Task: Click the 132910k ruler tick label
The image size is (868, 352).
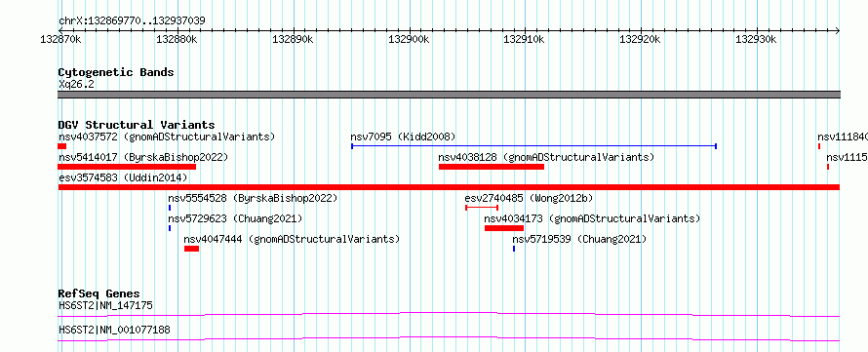Action: click(525, 39)
